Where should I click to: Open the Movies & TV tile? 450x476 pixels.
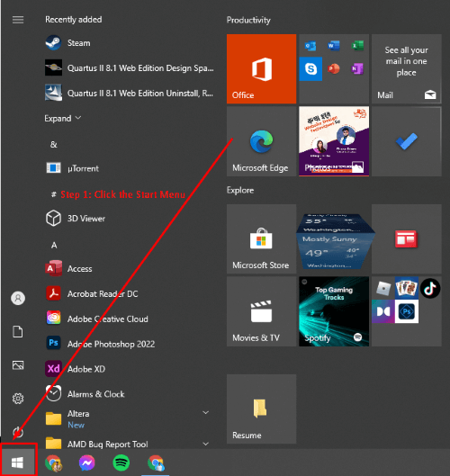coord(261,311)
